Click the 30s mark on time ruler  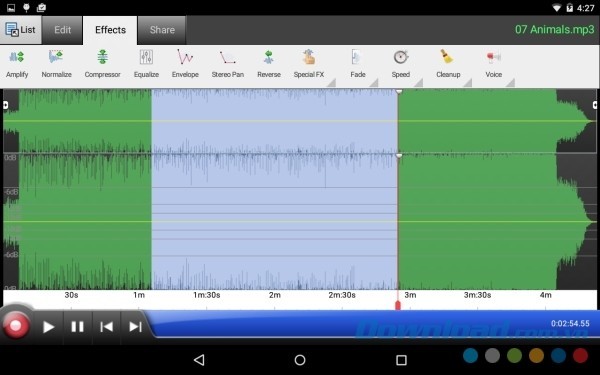71,295
